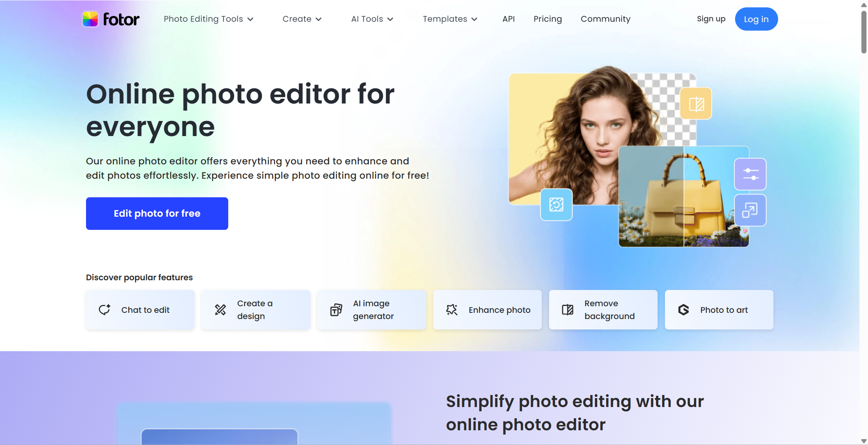Click the Fotor colorful logo icon
This screenshot has width=868, height=445.
tap(90, 19)
